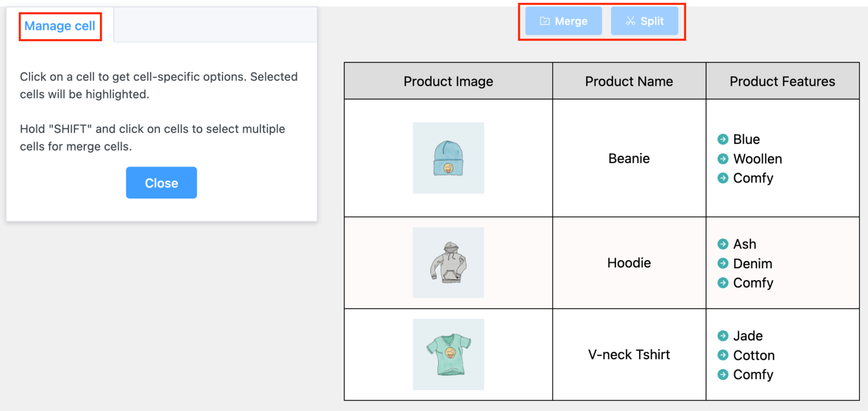Click the Split button

644,21
